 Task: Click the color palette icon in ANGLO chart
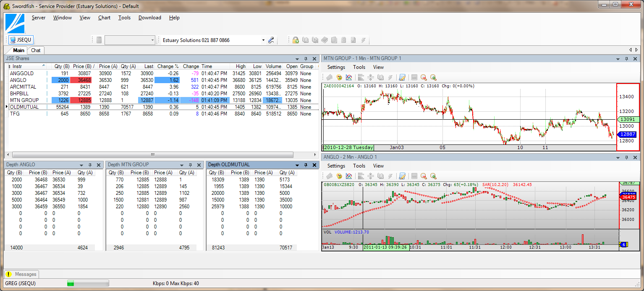tap(339, 176)
